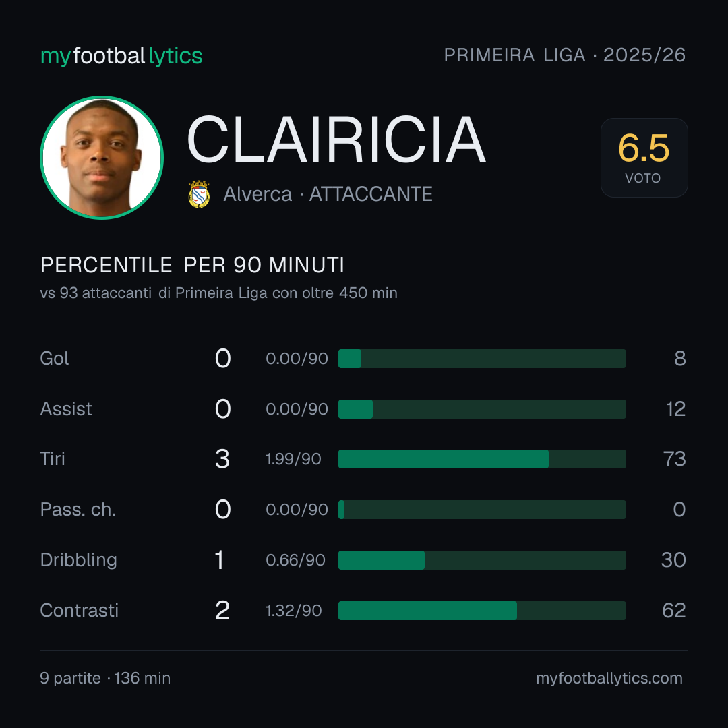Click the CLAIRICIA player name heading

(336, 140)
